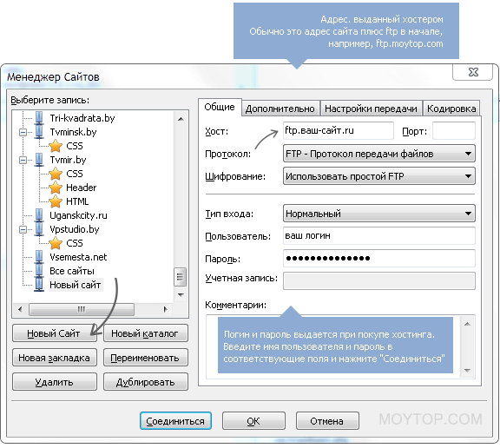Click the Новый каталог button

coord(146,333)
